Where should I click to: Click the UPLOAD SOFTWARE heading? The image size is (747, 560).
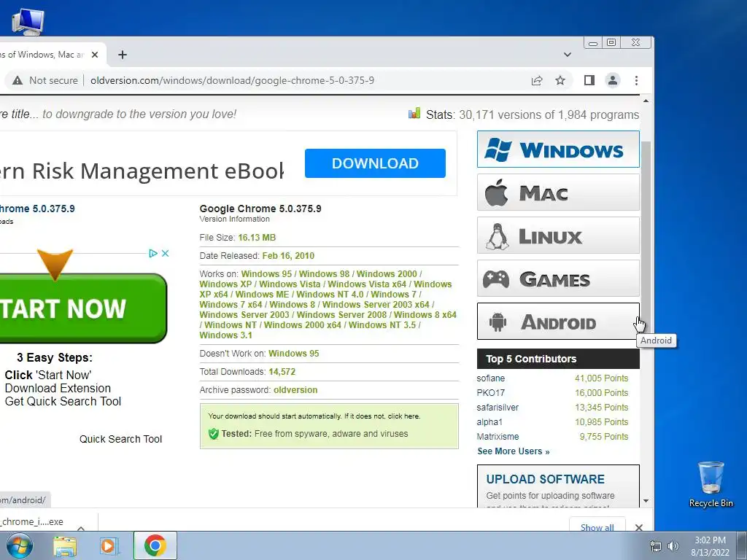click(546, 479)
